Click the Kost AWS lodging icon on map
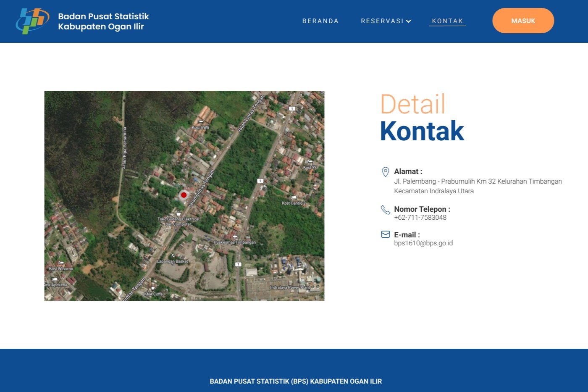 pyautogui.click(x=200, y=122)
